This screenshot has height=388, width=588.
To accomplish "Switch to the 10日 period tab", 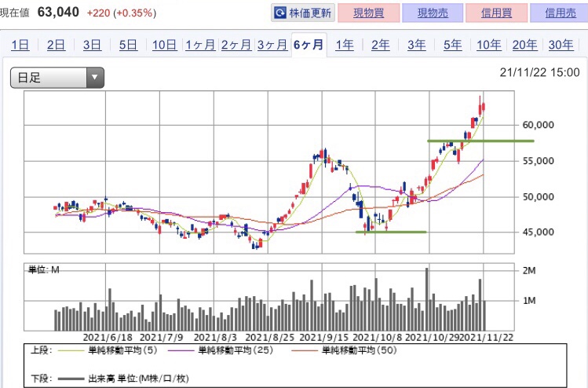I will pos(164,45).
